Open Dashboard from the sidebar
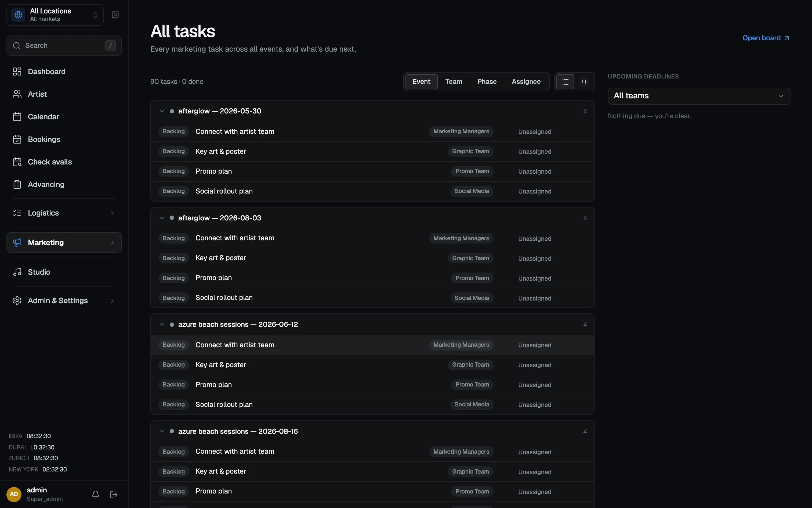The image size is (812, 508). pos(64,71)
